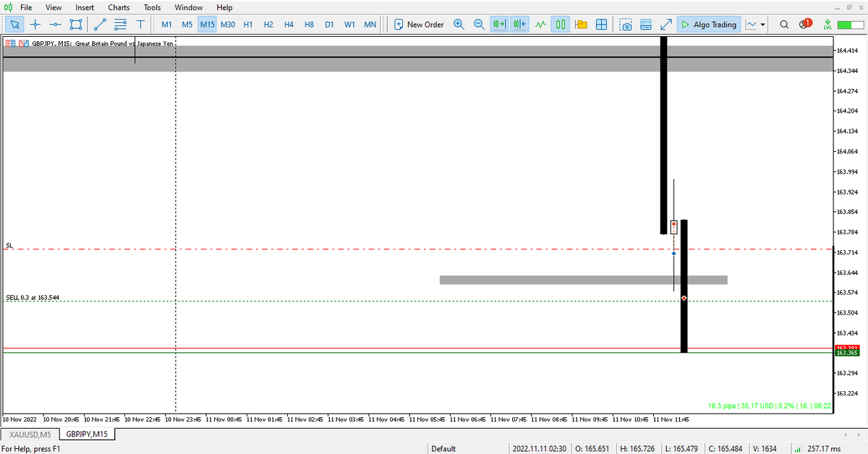Image resolution: width=868 pixels, height=454 pixels.
Task: Set timeframe to D1 daily
Action: coord(329,25)
